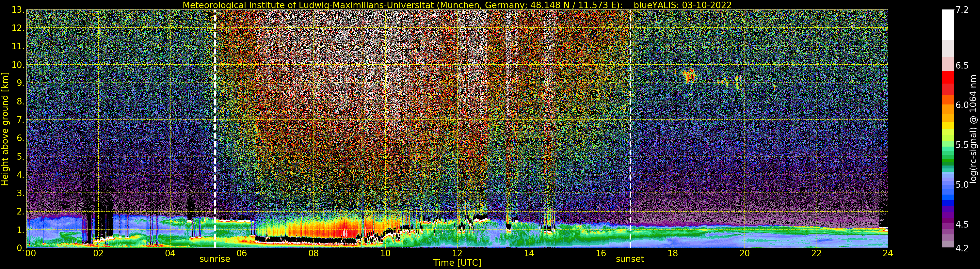Click the colorbar tick label 6.5
Screen dimensions: 980x269
[962, 65]
